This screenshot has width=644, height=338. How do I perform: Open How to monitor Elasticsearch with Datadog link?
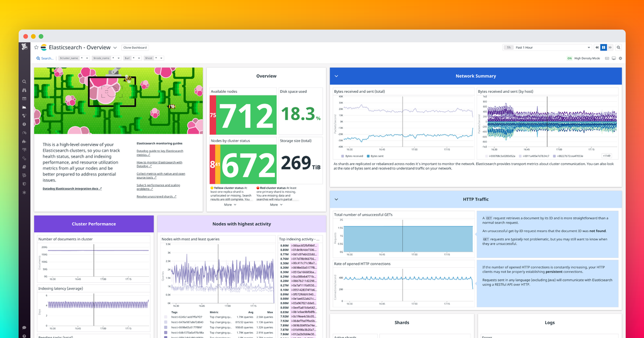pyautogui.click(x=159, y=164)
